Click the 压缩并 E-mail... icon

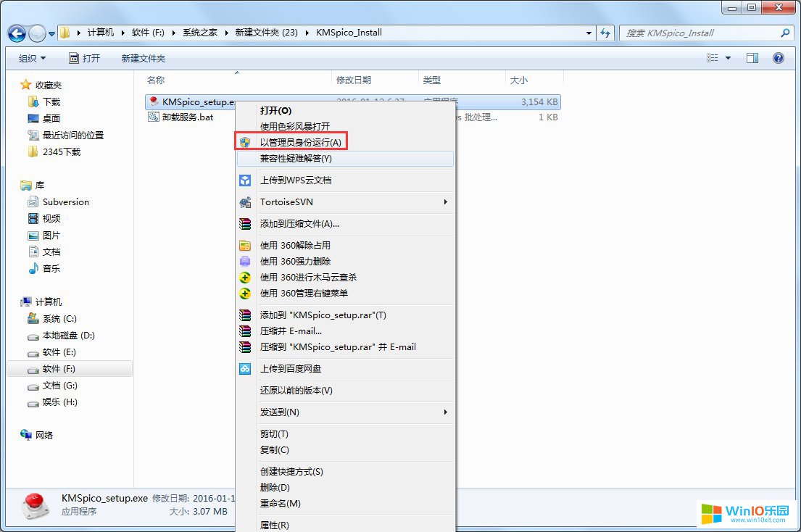[245, 331]
